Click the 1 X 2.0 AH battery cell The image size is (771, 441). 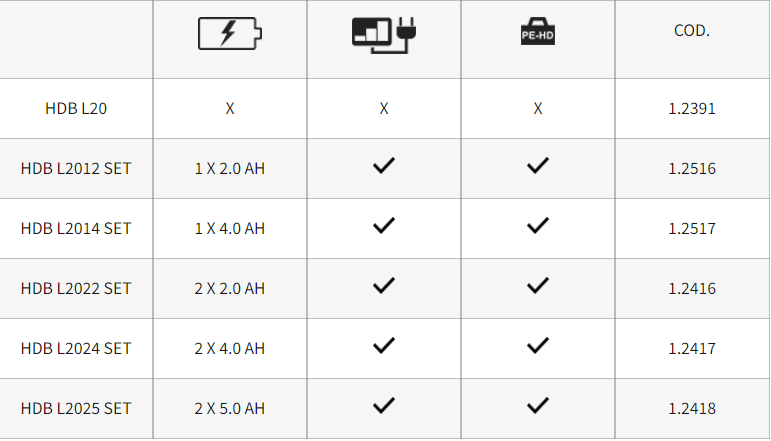pos(230,168)
